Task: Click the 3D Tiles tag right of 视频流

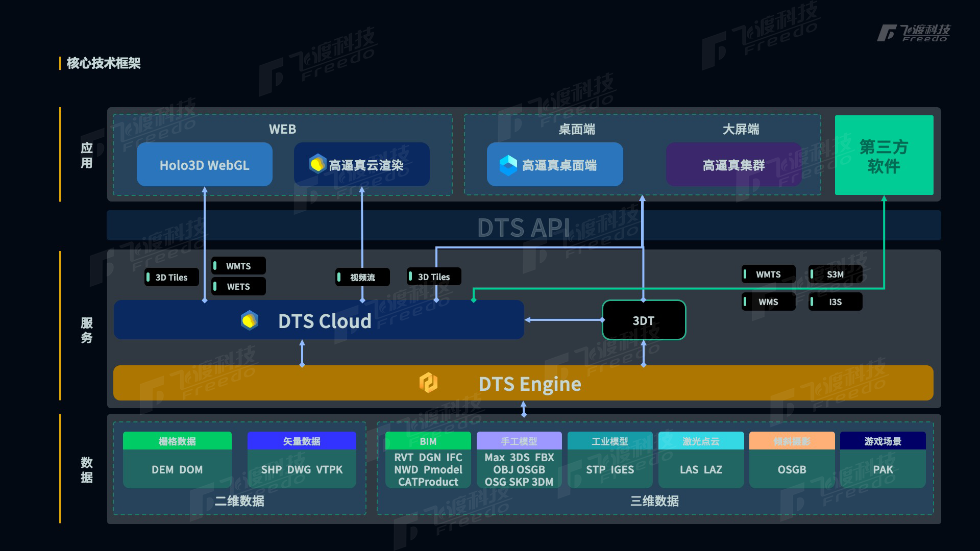Action: (434, 277)
